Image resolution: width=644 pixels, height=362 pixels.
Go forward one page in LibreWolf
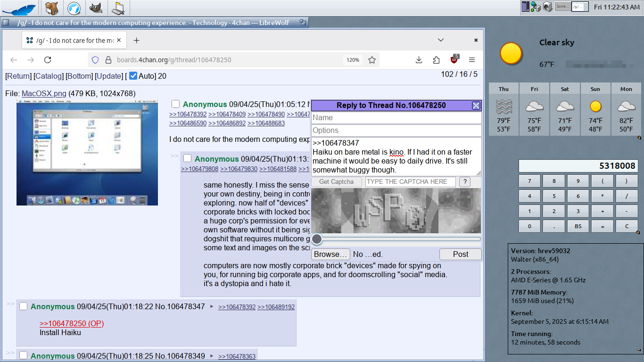[31, 60]
